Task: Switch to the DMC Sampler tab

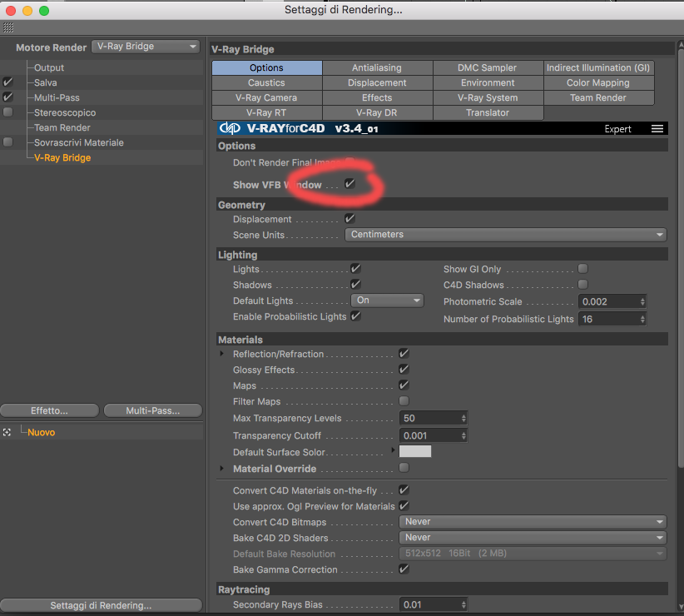Action: (x=488, y=67)
